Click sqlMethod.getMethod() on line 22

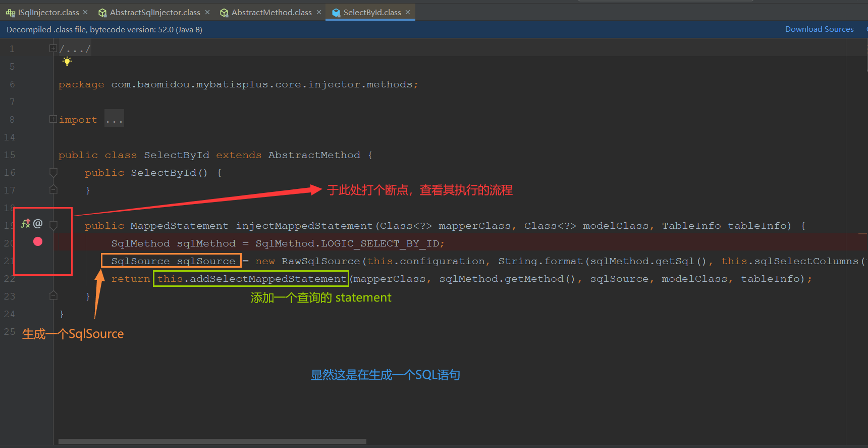pos(507,279)
